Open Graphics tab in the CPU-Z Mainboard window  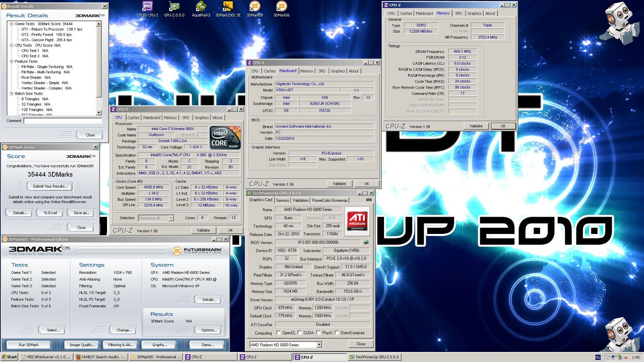coord(338,71)
